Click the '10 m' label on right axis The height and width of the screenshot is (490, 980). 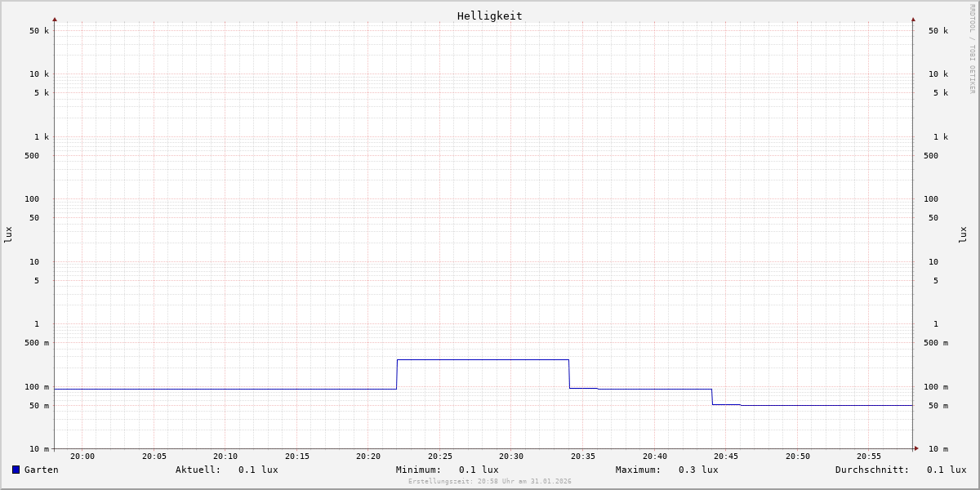point(938,449)
